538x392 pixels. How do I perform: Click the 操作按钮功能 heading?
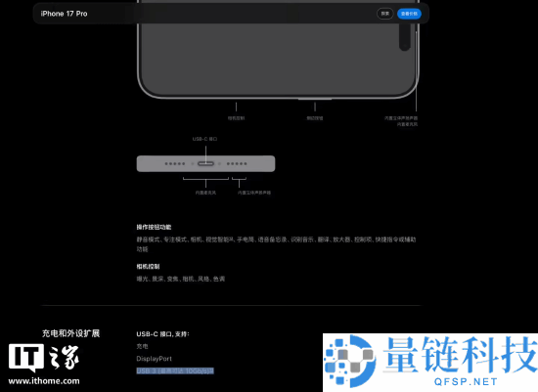(x=154, y=227)
